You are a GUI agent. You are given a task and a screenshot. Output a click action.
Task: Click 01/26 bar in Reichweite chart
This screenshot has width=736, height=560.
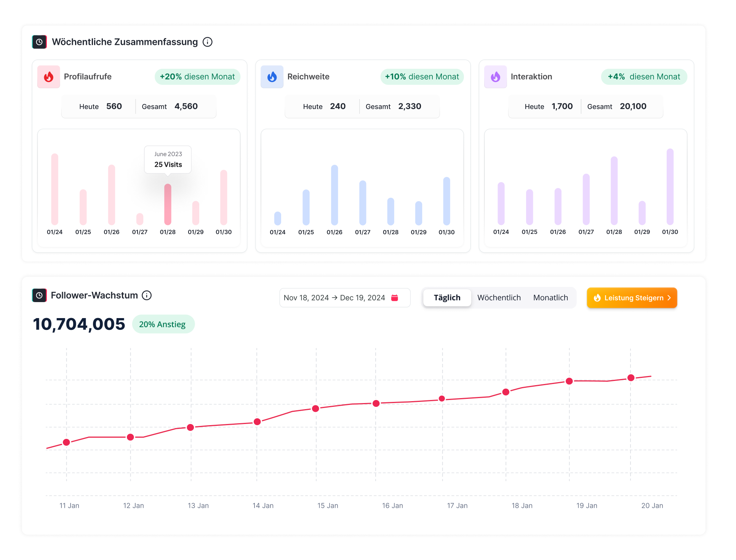tap(334, 195)
